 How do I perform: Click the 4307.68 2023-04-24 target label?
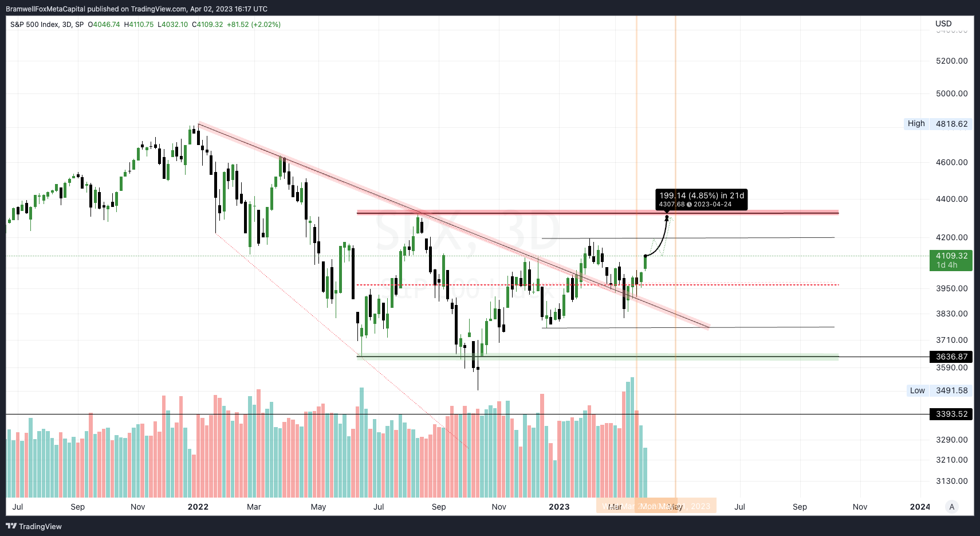(x=695, y=205)
